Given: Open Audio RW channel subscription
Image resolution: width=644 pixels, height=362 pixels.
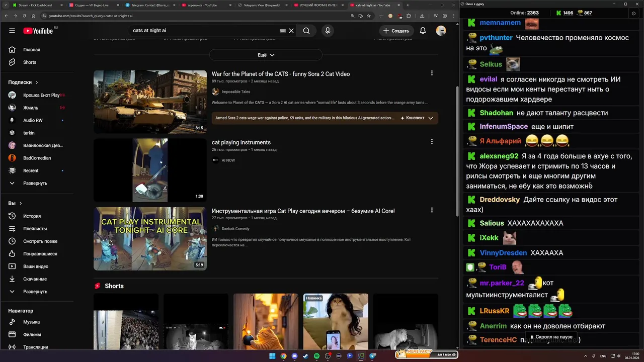Looking at the screenshot, I should point(37,120).
